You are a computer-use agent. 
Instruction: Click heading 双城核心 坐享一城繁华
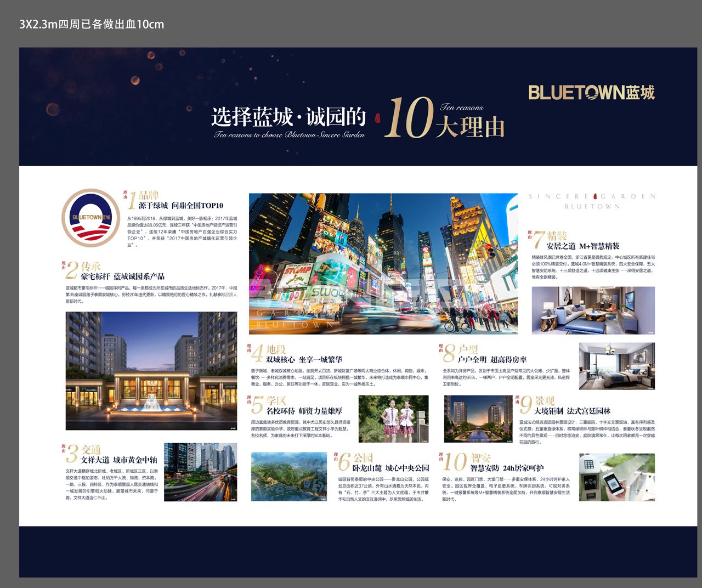pos(304,360)
